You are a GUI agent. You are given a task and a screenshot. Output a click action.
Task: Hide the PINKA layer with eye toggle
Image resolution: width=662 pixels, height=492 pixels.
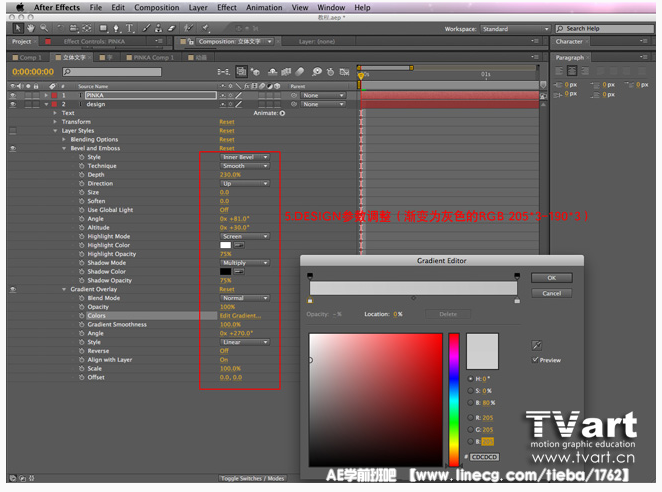click(x=13, y=95)
